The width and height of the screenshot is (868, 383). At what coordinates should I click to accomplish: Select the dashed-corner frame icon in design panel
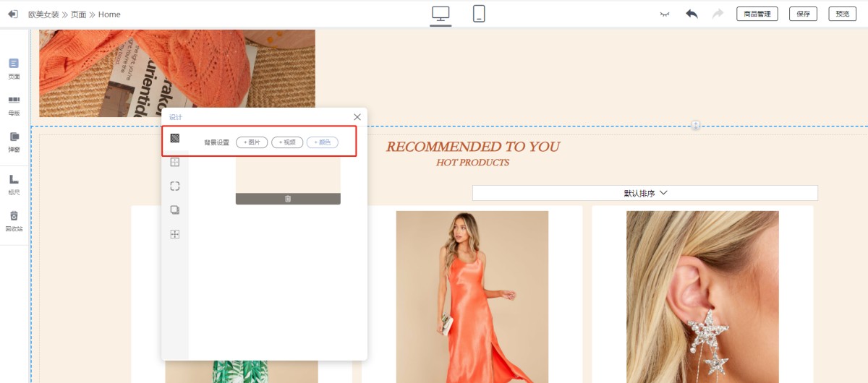[174, 186]
